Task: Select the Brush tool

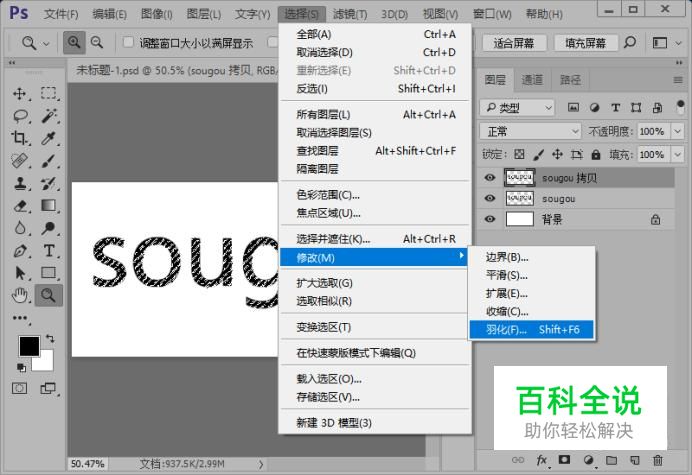Action: (49, 161)
